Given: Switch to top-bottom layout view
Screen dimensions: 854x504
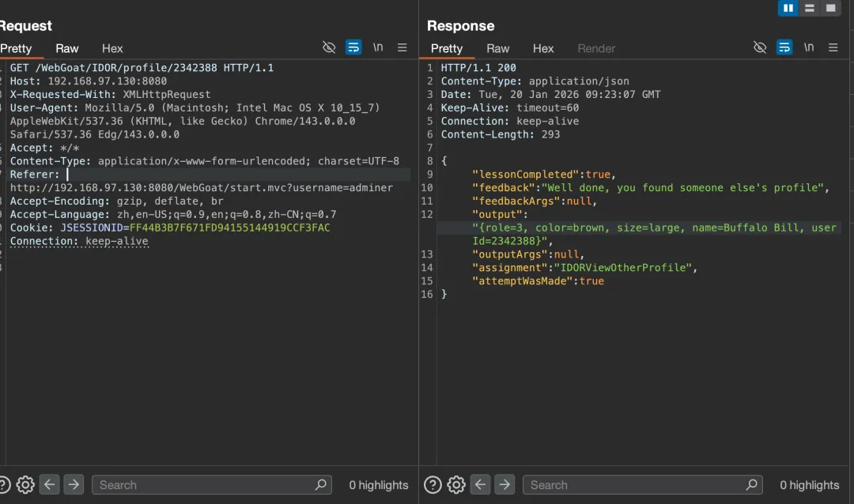Looking at the screenshot, I should pos(810,8).
